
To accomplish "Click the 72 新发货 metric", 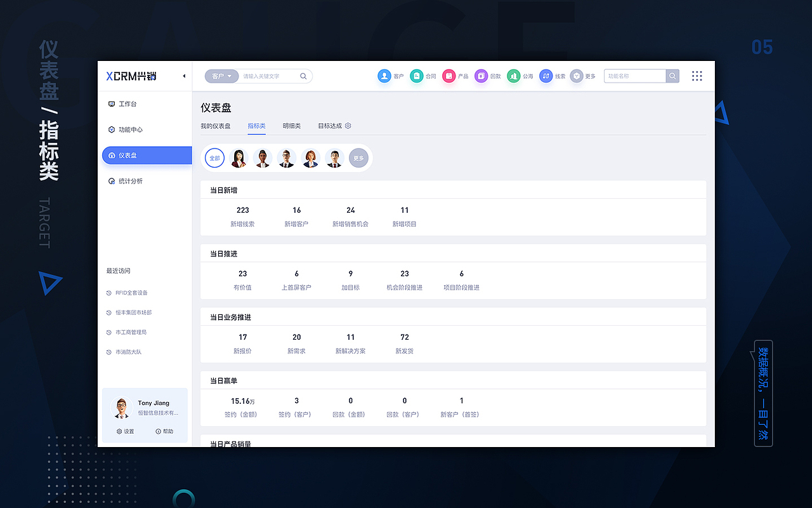I will [x=404, y=344].
